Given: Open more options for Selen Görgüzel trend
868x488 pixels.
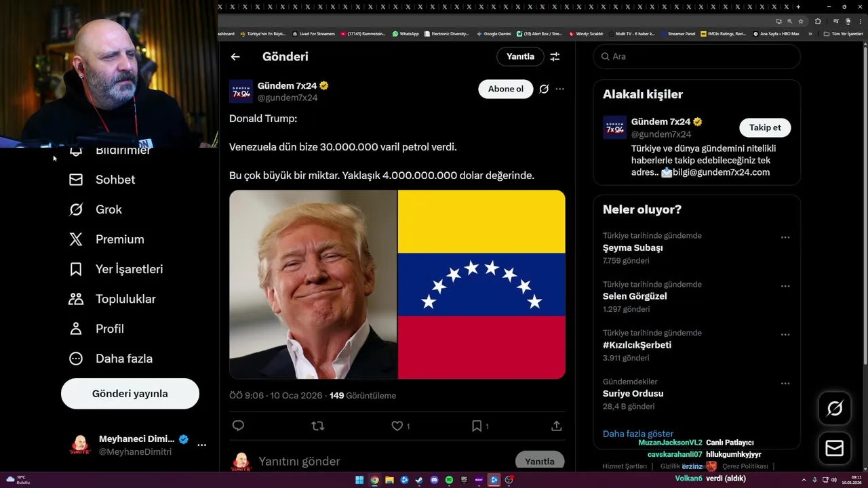Looking at the screenshot, I should [785, 287].
